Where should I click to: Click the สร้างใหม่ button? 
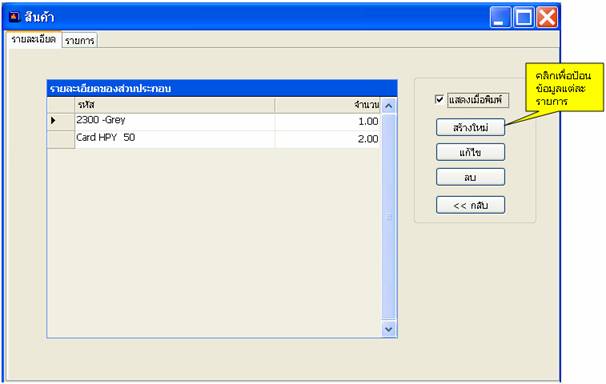pyautogui.click(x=470, y=127)
